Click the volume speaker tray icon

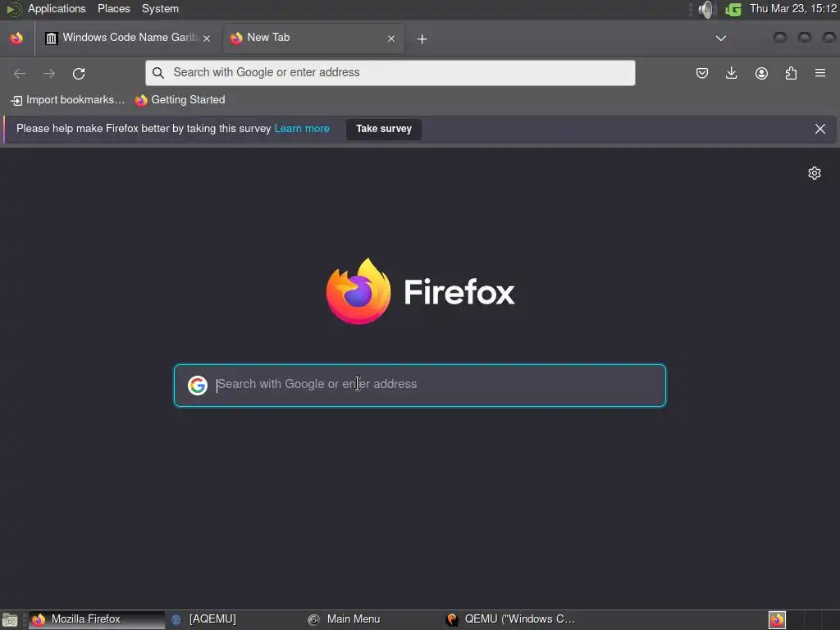707,9
